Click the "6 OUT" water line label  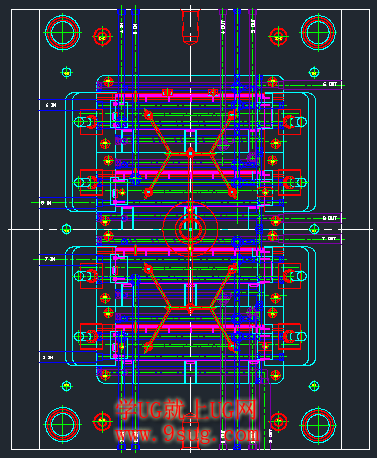point(330,84)
